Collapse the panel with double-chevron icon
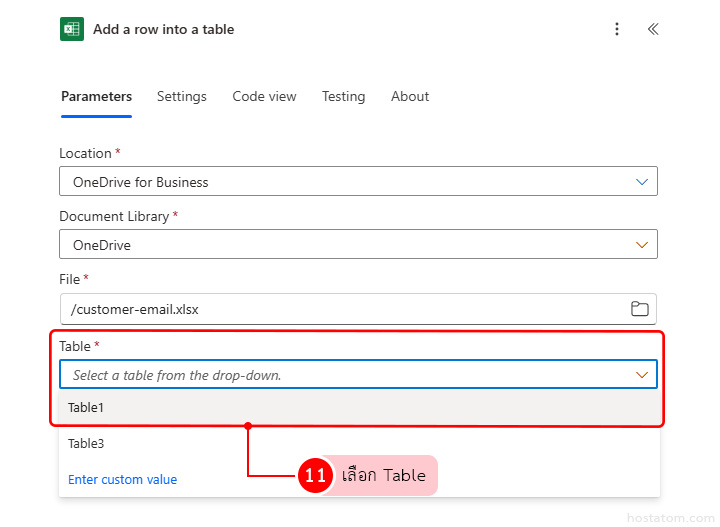Image resolution: width=720 pixels, height=527 pixels. (653, 29)
